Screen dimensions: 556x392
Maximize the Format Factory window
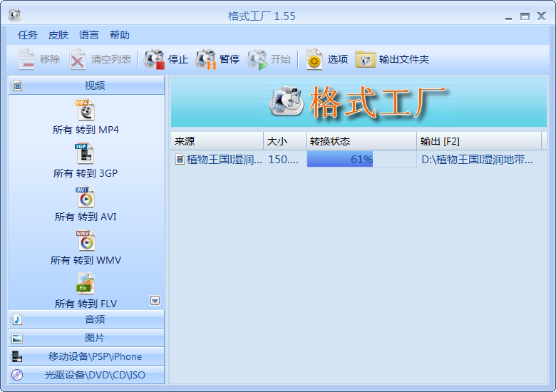525,16
